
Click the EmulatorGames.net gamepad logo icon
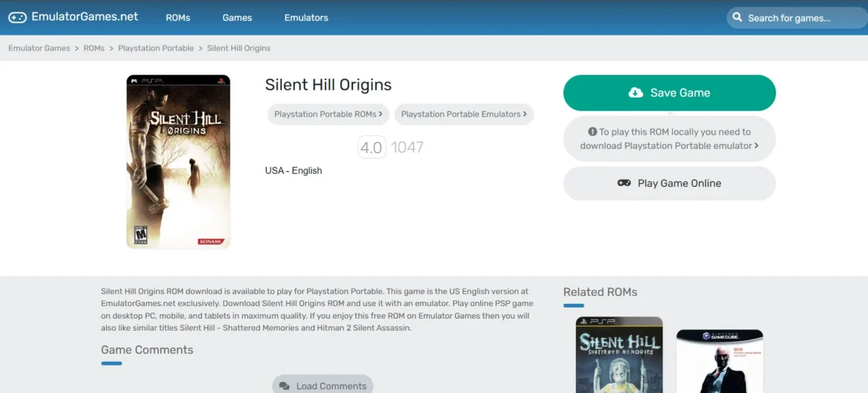point(17,17)
